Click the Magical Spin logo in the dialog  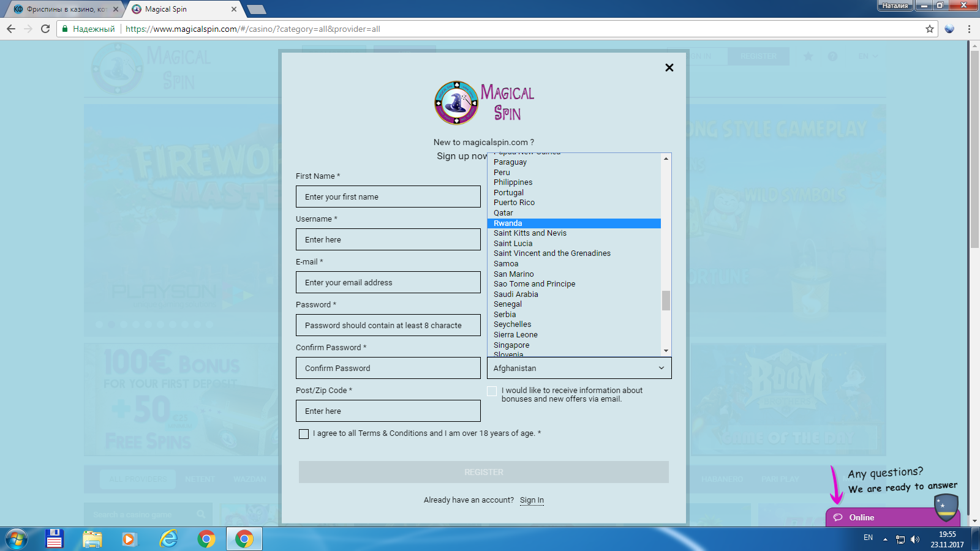point(484,103)
